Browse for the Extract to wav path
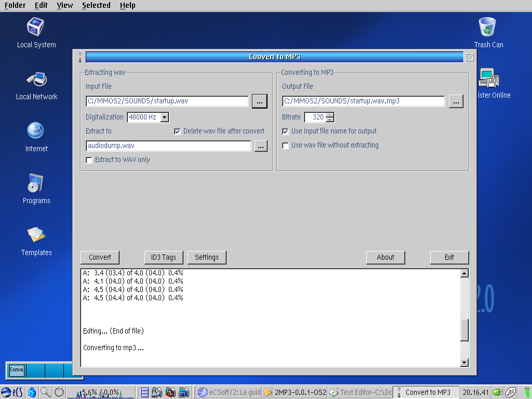Screen dimensions: 532x399 (x=261, y=146)
